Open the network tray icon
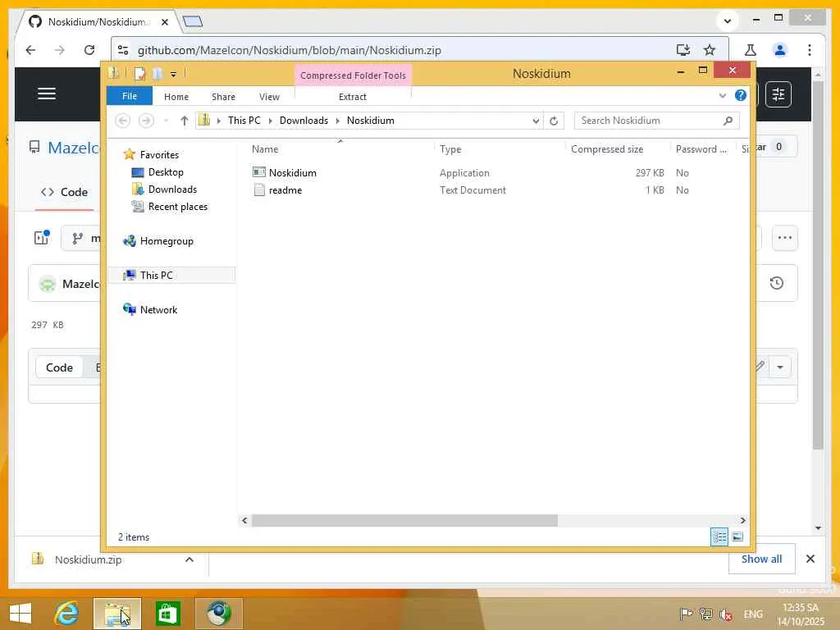Viewport: 840px width, 630px height. coord(706,614)
